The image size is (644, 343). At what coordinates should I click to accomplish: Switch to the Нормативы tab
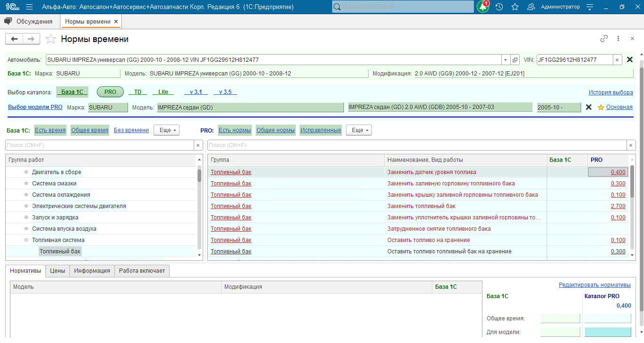point(26,271)
